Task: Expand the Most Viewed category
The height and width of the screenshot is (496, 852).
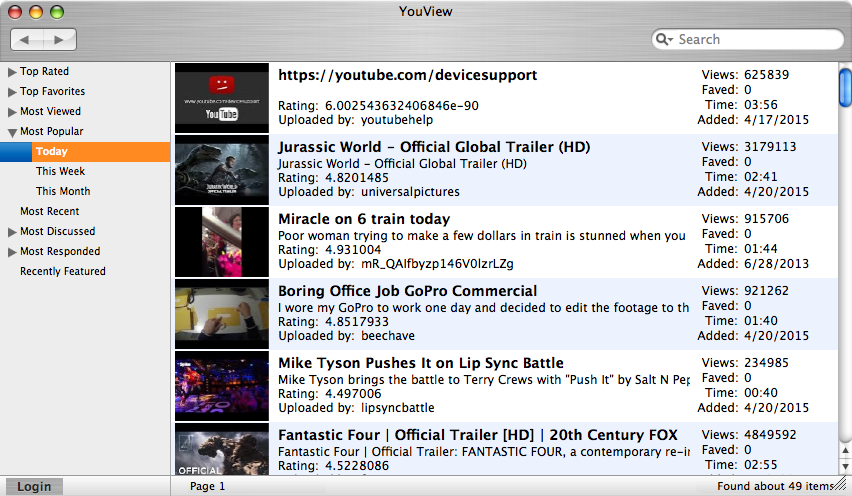Action: (12, 112)
